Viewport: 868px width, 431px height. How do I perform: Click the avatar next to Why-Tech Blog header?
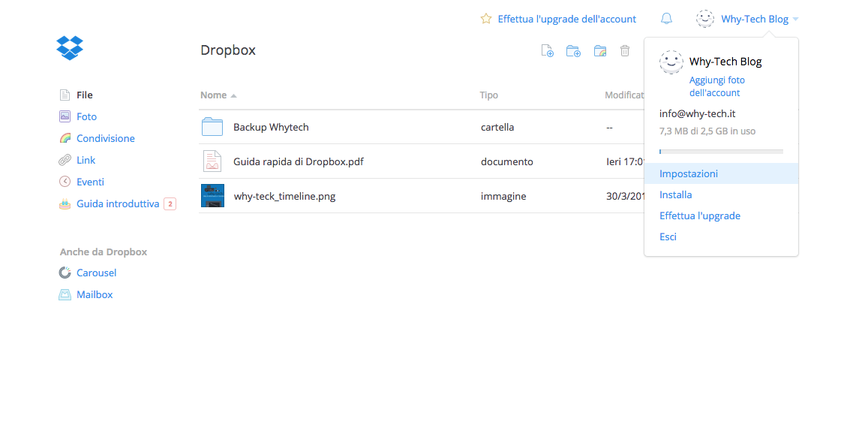704,19
